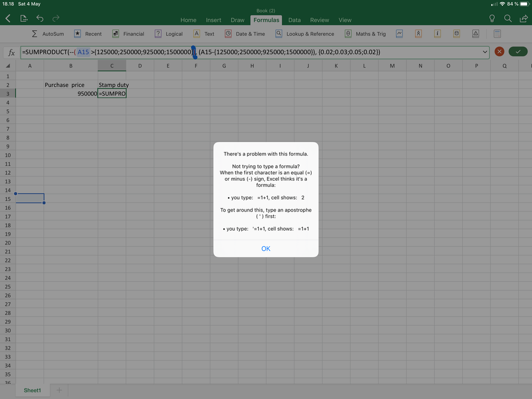Select column C header
Screen dimensions: 532x399
point(112,66)
